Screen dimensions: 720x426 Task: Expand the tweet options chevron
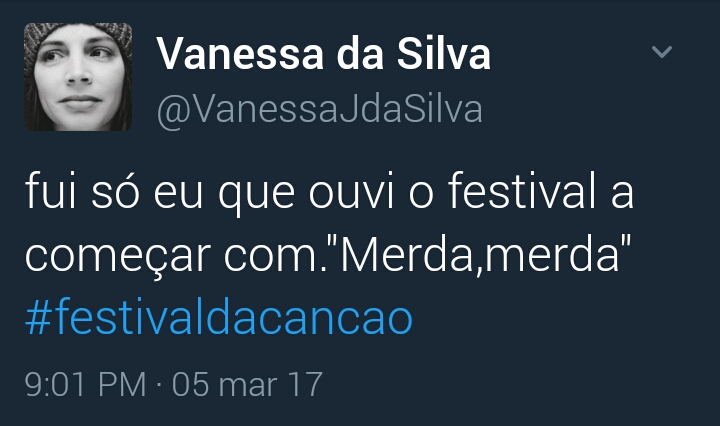point(662,51)
